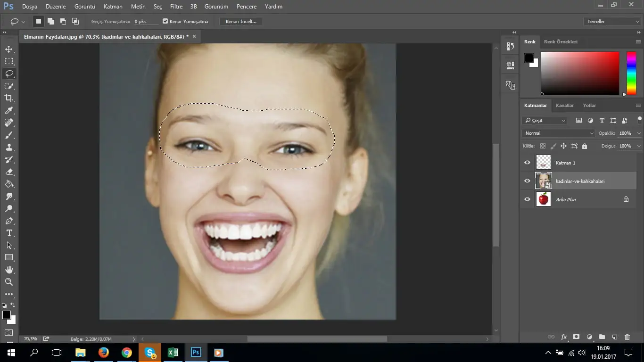Click the Kenarı İncelt button

[241, 22]
